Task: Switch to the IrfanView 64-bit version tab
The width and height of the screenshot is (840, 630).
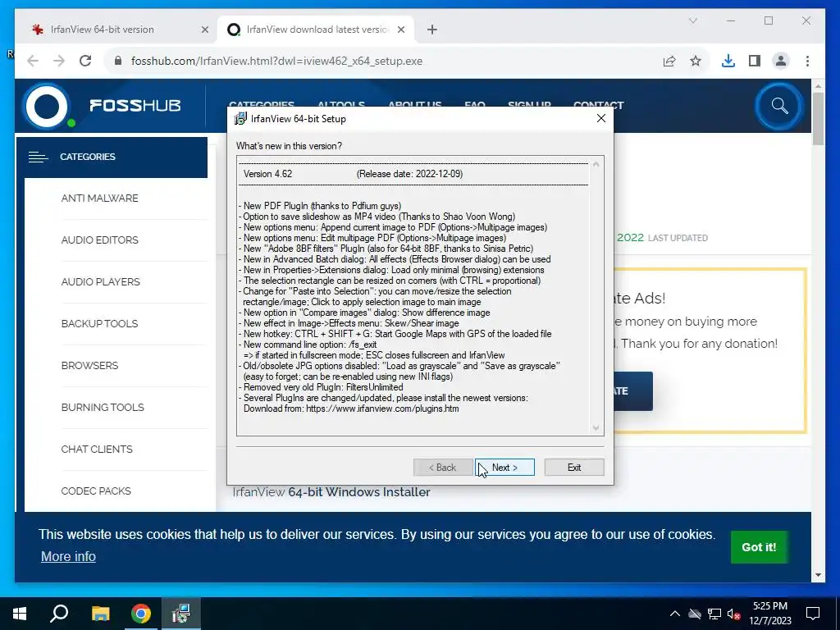Action: pyautogui.click(x=102, y=30)
